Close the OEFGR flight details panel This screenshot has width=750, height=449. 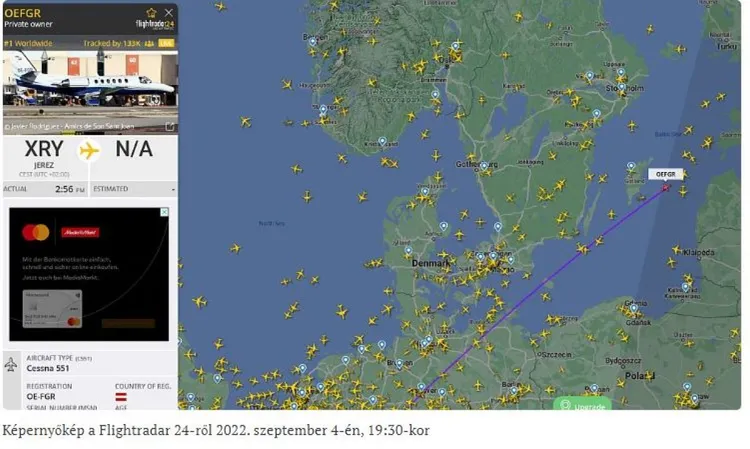click(168, 13)
